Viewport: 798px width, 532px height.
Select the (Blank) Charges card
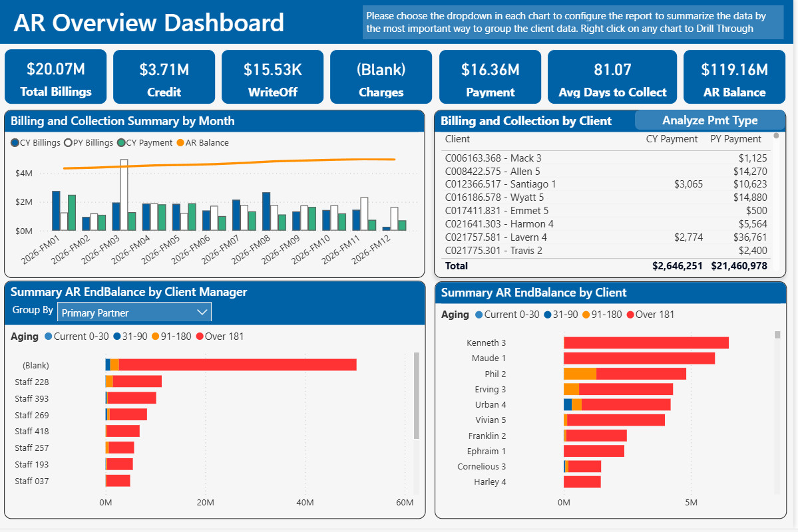[381, 76]
